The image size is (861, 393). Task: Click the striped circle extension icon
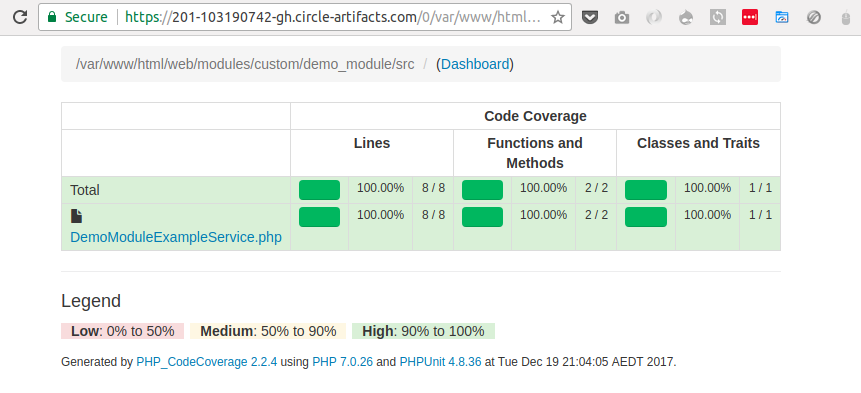[x=814, y=18]
